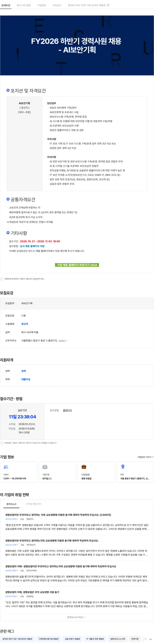
Task: Click the 11일 23:38:04 remaining time counter
Action: point(22,416)
